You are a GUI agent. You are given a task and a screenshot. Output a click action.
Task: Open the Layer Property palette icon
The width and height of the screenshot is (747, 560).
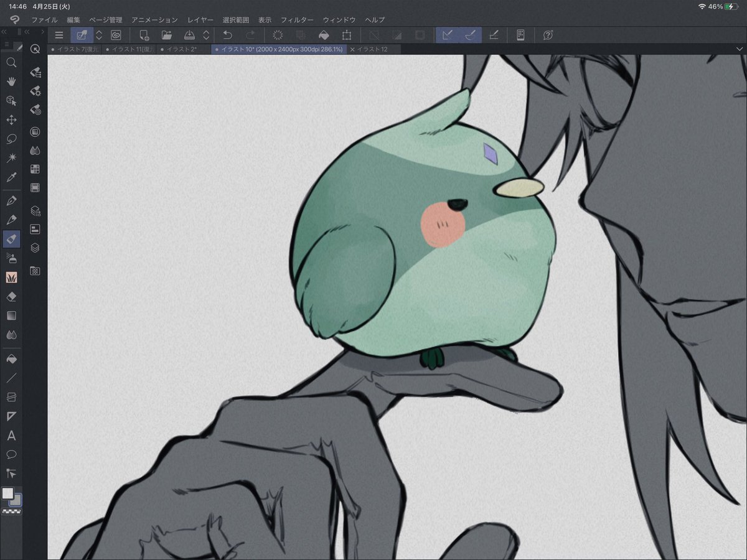pos(35,210)
